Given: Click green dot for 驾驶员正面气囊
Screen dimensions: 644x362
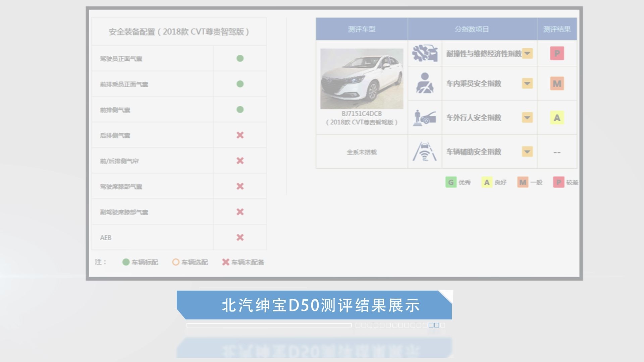Looking at the screenshot, I should [x=240, y=58].
